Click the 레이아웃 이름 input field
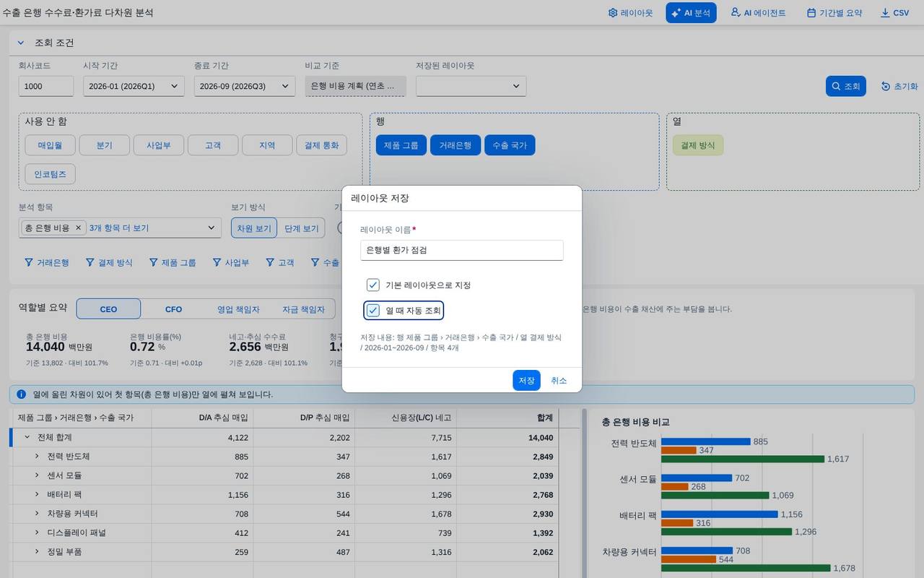The width and height of the screenshot is (924, 578). coord(462,250)
